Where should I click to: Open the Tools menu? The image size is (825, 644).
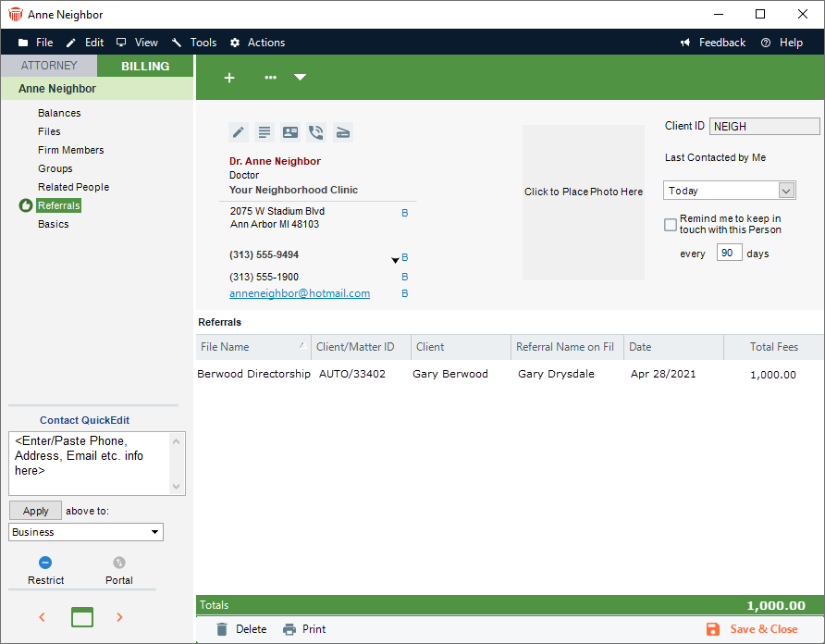(x=194, y=43)
